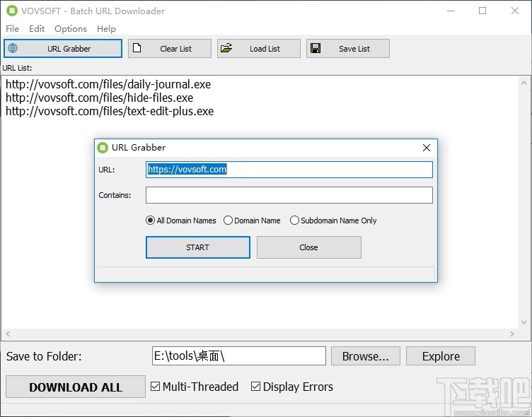Image resolution: width=532 pixels, height=417 pixels.
Task: Click the globe icon on URL Grabber button
Action: pyautogui.click(x=13, y=48)
